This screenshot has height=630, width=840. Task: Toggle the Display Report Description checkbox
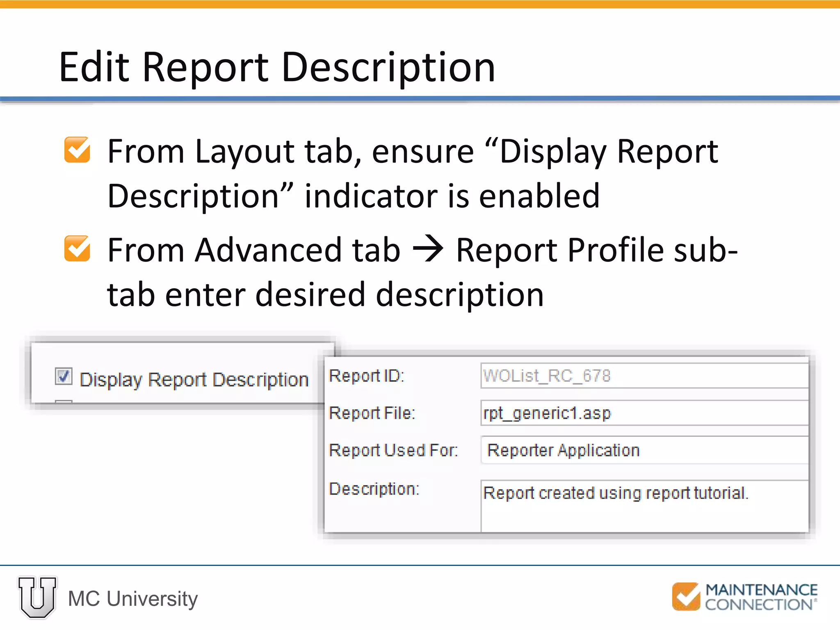coord(64,376)
